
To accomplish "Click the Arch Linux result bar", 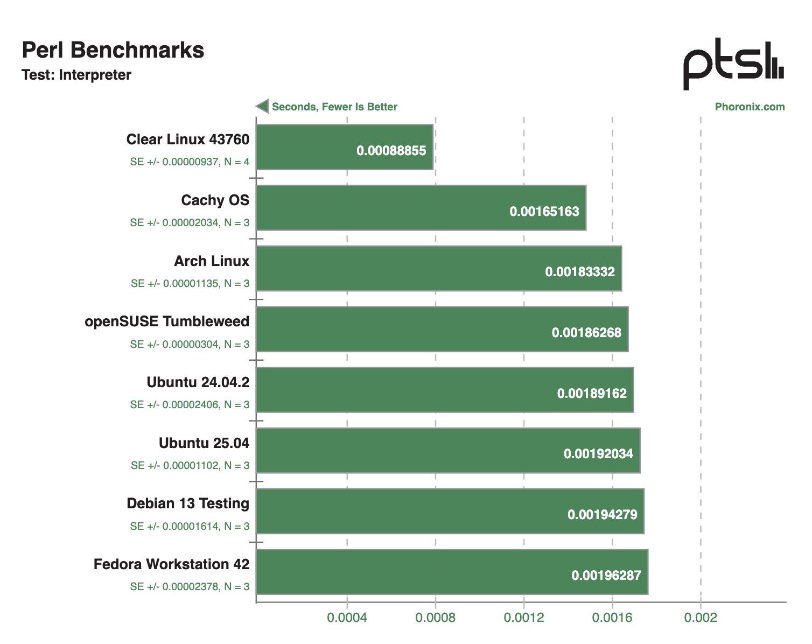I will point(439,269).
